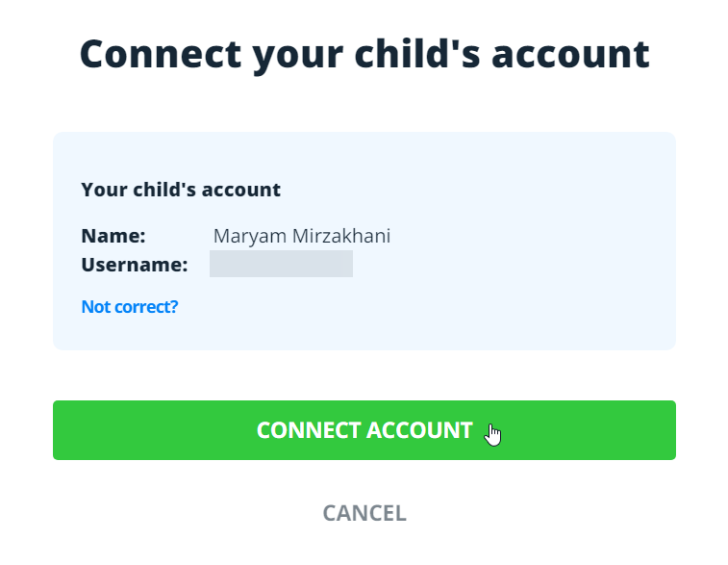Click the word "your" in the title
The image size is (728, 565).
(x=294, y=54)
